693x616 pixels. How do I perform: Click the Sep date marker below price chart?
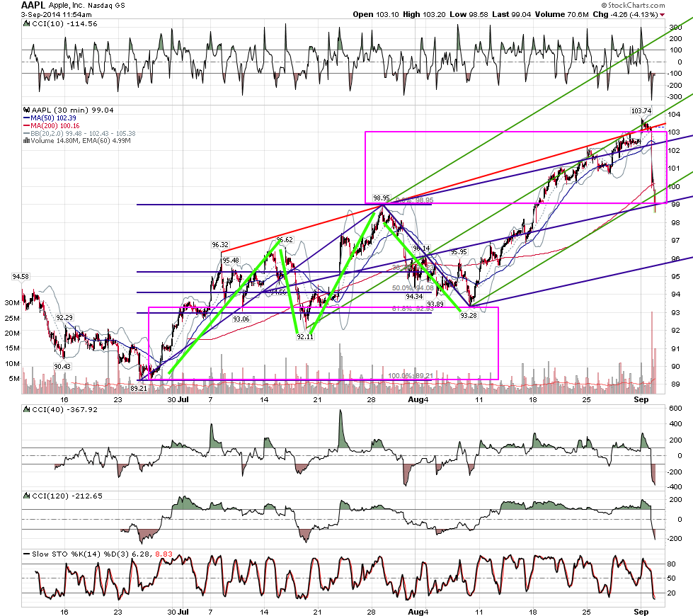coord(641,400)
